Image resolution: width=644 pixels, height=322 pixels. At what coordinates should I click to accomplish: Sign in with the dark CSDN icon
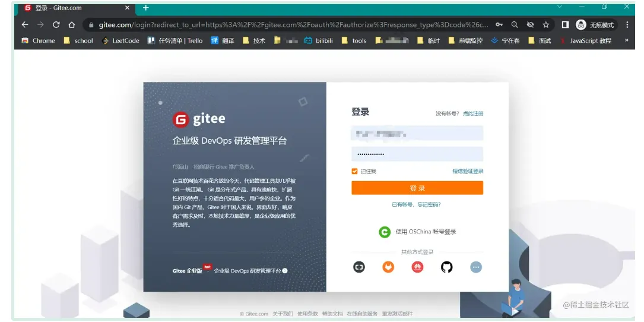tap(359, 267)
